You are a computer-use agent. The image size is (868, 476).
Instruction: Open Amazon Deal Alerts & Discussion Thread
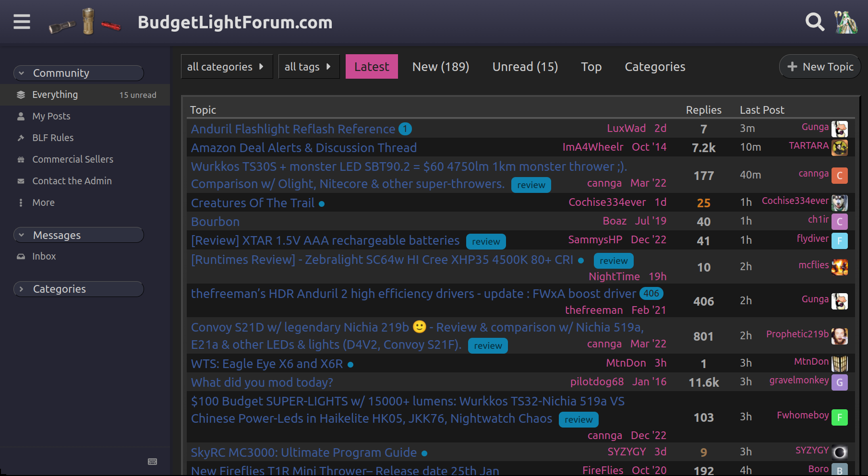click(304, 148)
